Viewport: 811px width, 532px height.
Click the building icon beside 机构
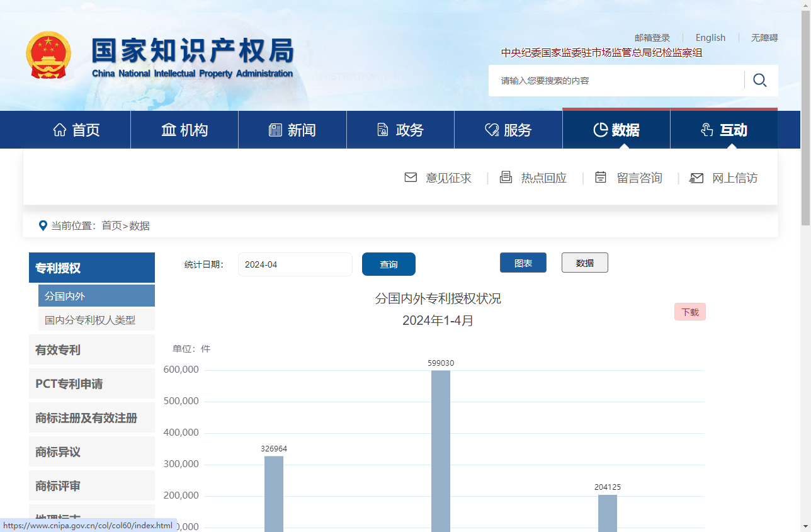[169, 130]
